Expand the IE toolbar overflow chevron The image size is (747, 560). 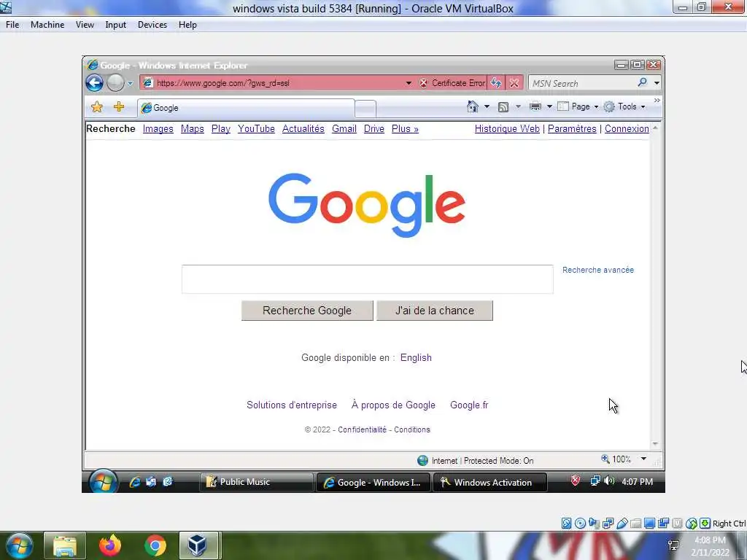(657, 101)
